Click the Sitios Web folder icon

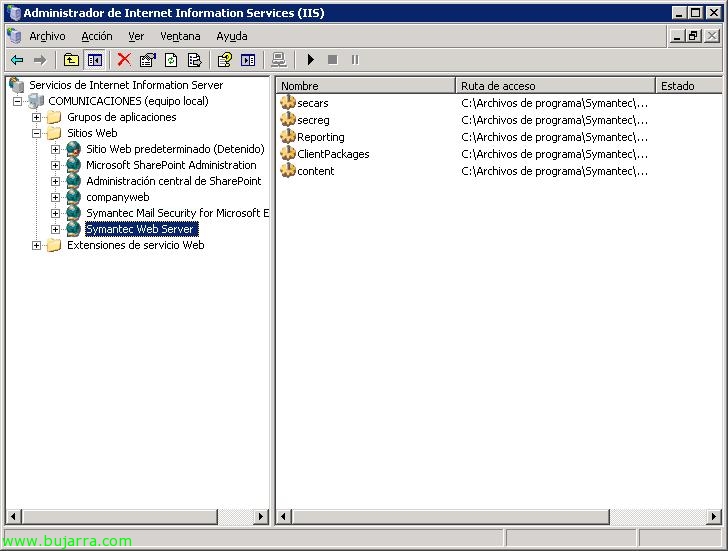tap(54, 133)
